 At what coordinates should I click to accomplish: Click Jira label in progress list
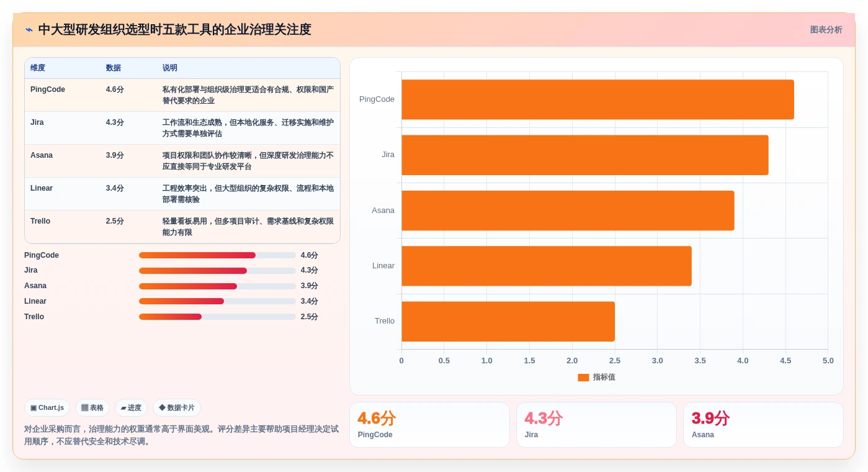click(x=31, y=271)
